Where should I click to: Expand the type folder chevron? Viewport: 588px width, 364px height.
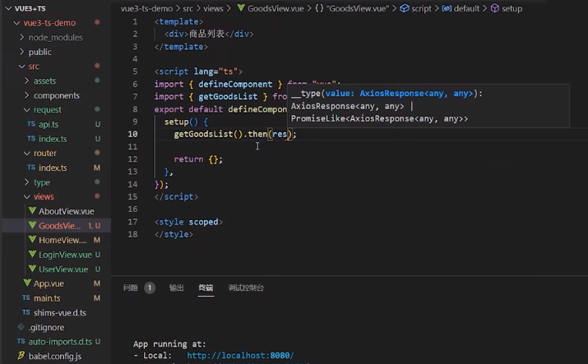click(26, 182)
